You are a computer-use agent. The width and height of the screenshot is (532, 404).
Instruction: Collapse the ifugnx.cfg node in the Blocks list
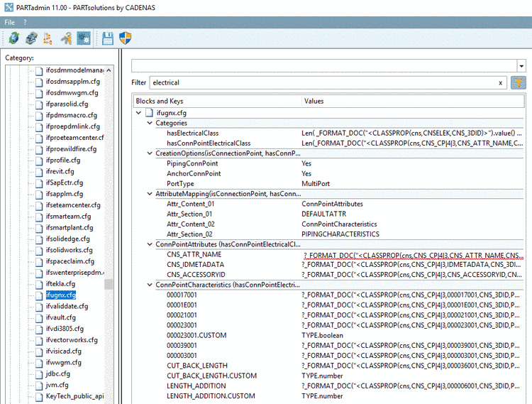pyautogui.click(x=138, y=113)
